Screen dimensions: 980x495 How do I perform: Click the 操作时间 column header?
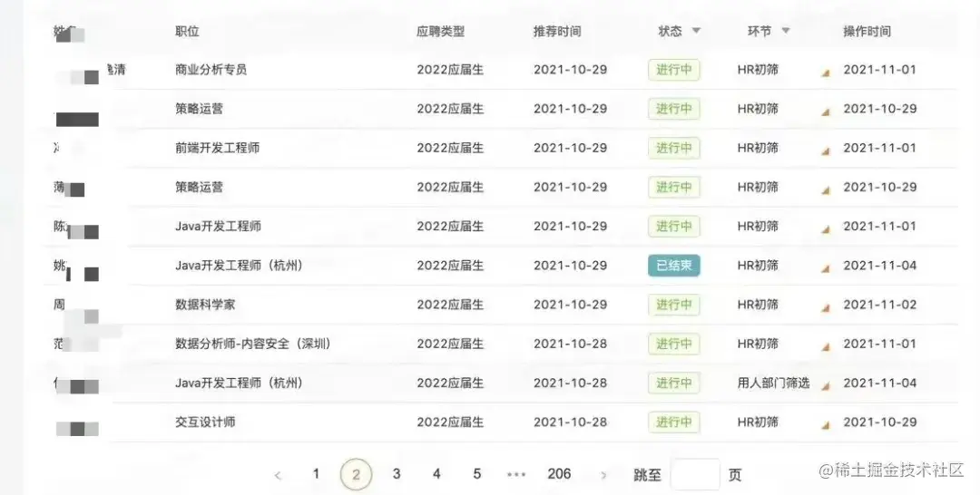click(x=867, y=31)
